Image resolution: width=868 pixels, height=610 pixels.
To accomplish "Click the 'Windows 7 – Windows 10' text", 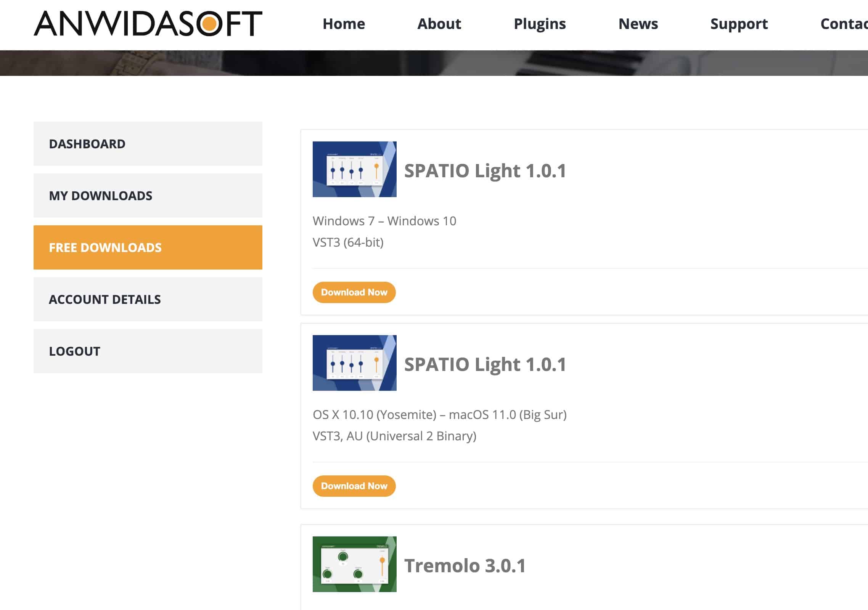I will click(x=384, y=221).
